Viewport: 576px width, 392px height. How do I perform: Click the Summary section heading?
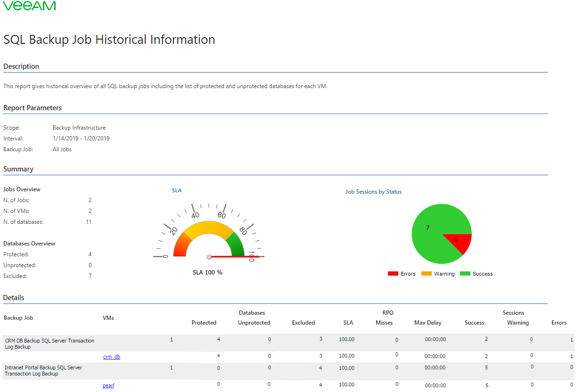(18, 169)
